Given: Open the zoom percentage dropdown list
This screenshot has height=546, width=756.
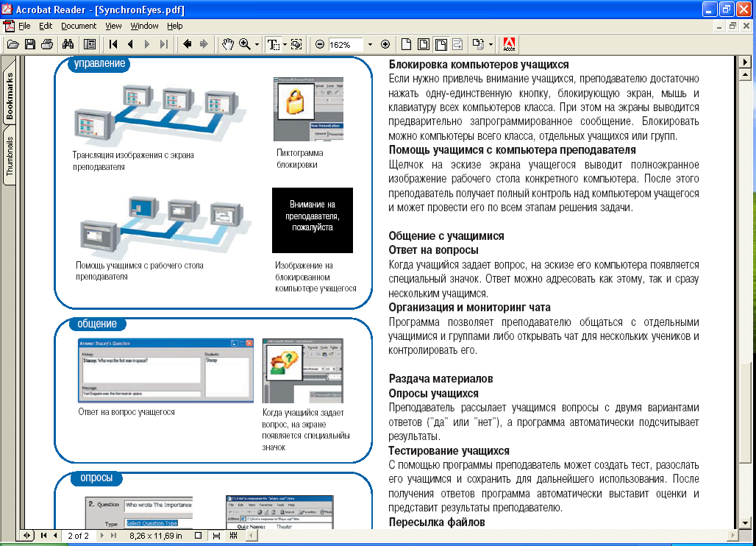Looking at the screenshot, I should [x=370, y=44].
